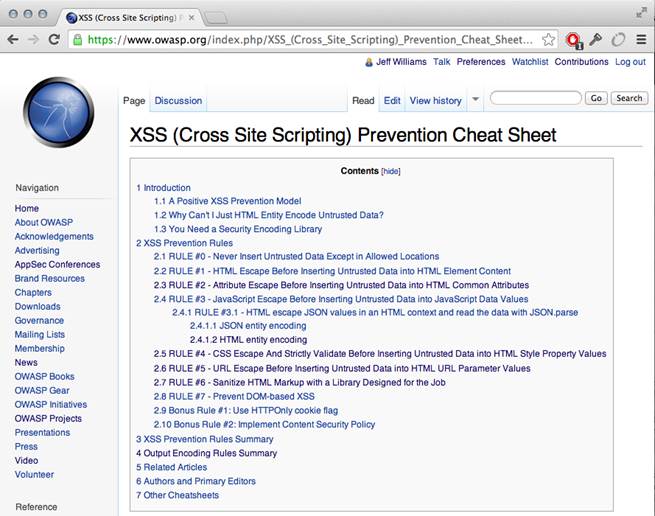This screenshot has height=516, width=655.
Task: Open the Chrome hamburger menu
Action: tap(640, 40)
